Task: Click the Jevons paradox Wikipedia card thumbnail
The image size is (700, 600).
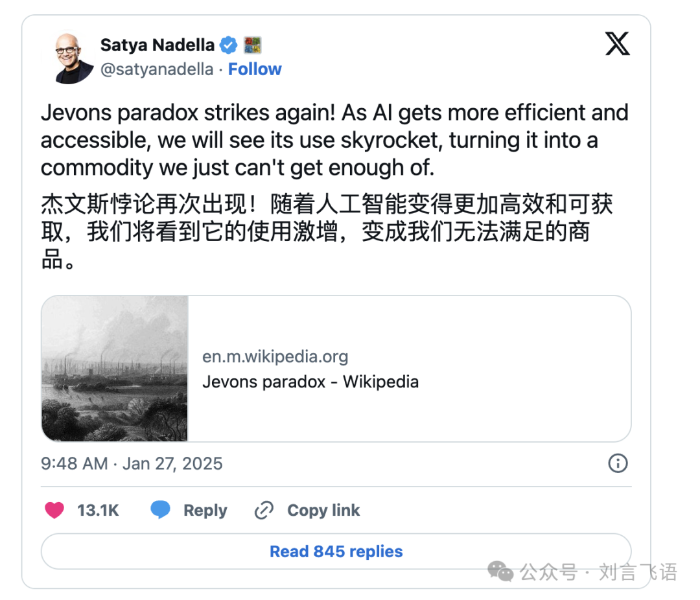Action: [115, 368]
